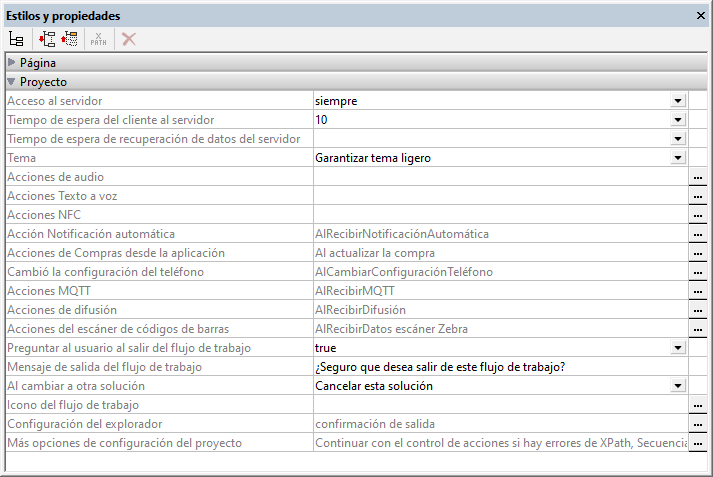
Task: Open the Acceso al servidor dropdown
Action: click(677, 101)
